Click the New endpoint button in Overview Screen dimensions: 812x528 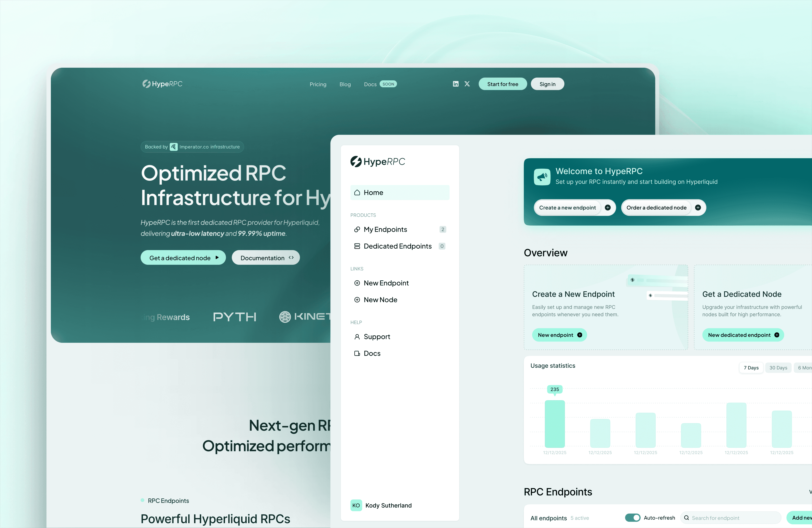pos(560,335)
